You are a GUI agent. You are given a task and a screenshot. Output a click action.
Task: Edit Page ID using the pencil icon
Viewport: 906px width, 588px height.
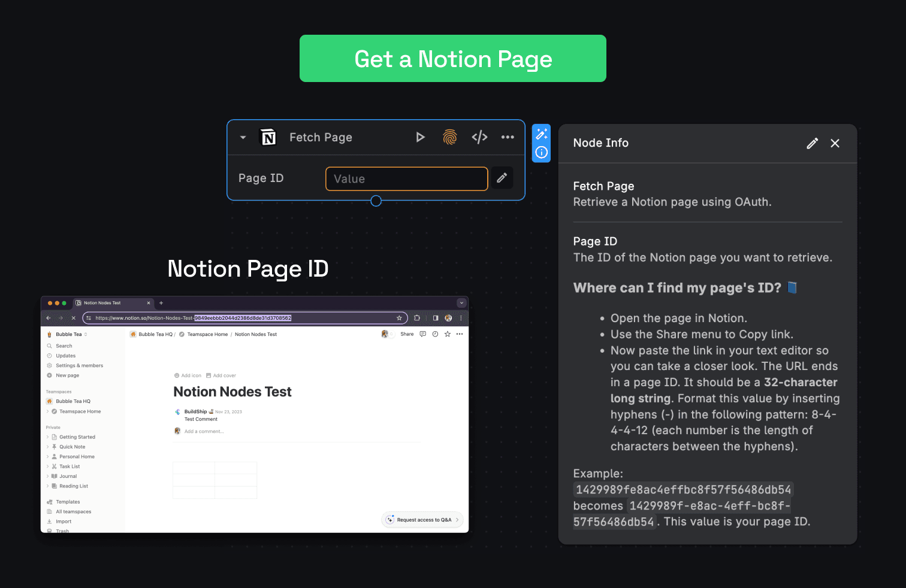point(502,178)
